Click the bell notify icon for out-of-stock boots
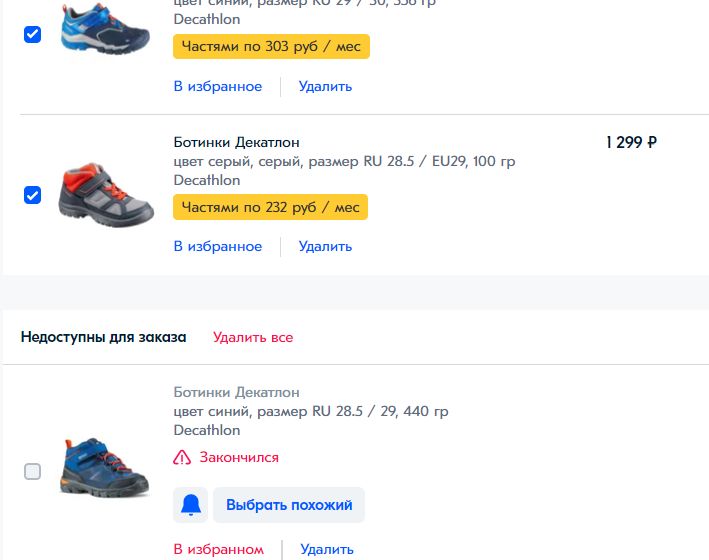This screenshot has height=560, width=709. tap(190, 505)
